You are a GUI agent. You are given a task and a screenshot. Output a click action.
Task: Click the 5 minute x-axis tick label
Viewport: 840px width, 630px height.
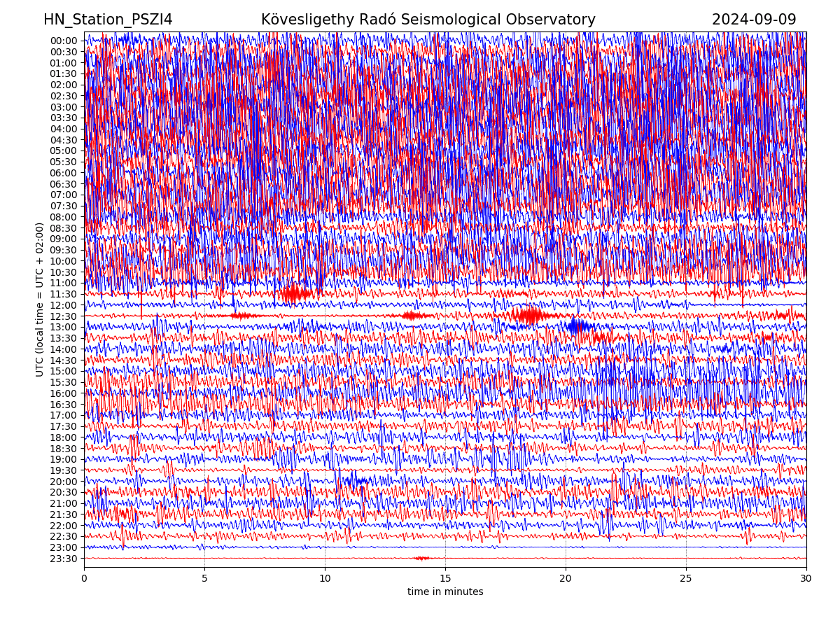[204, 579]
